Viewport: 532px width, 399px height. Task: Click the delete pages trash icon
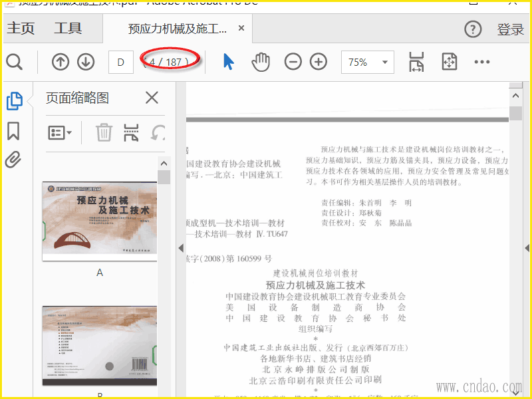pyautogui.click(x=104, y=132)
